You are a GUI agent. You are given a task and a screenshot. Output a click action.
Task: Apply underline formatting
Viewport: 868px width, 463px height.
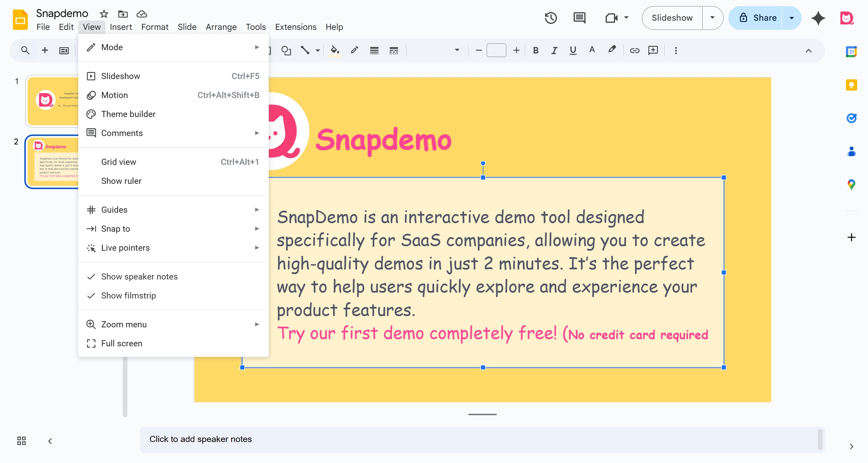pyautogui.click(x=573, y=51)
